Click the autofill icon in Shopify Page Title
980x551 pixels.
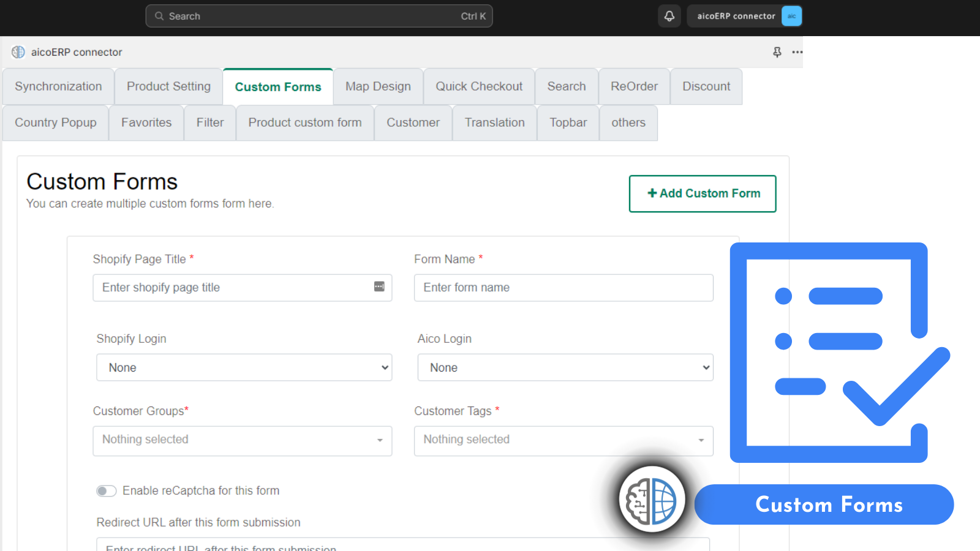coord(379,287)
